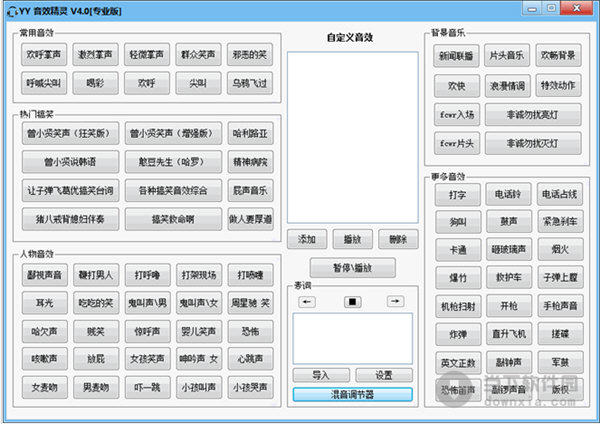Select the 浪漫情调 background music
Image resolution: width=600 pixels, height=424 pixels.
pyautogui.click(x=506, y=86)
